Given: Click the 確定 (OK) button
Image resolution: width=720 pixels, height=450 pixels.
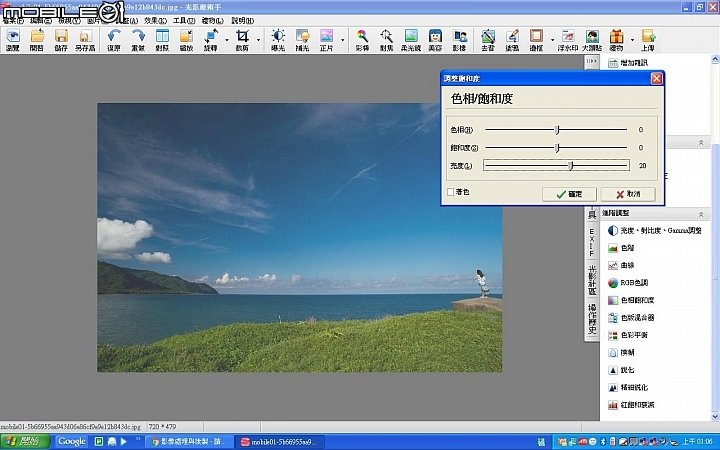Looking at the screenshot, I should (x=568, y=193).
